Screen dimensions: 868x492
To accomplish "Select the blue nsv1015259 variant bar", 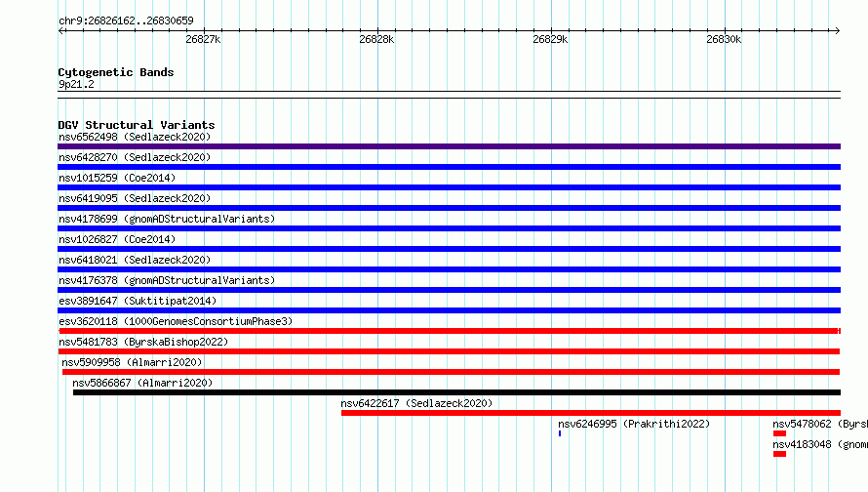I will pyautogui.click(x=449, y=187).
